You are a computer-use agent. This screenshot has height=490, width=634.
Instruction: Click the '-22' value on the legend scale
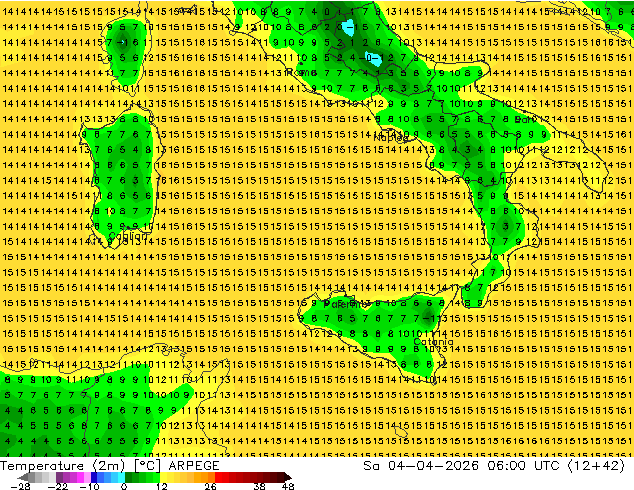[x=58, y=486]
